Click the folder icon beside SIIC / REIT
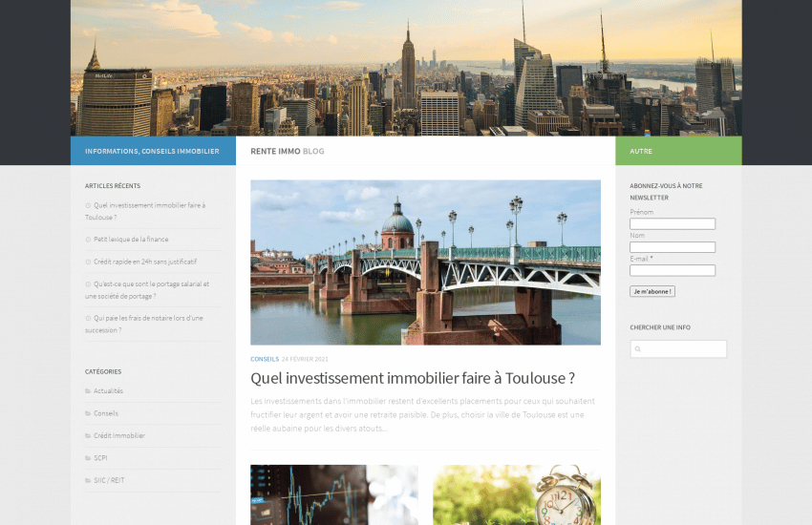Viewport: 812px width, 525px height. click(x=88, y=480)
